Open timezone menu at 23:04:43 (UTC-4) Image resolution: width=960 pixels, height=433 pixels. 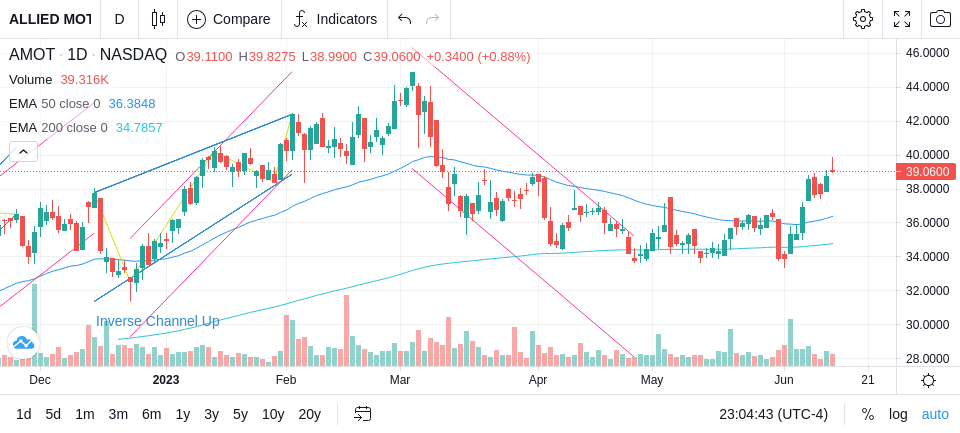click(x=773, y=415)
